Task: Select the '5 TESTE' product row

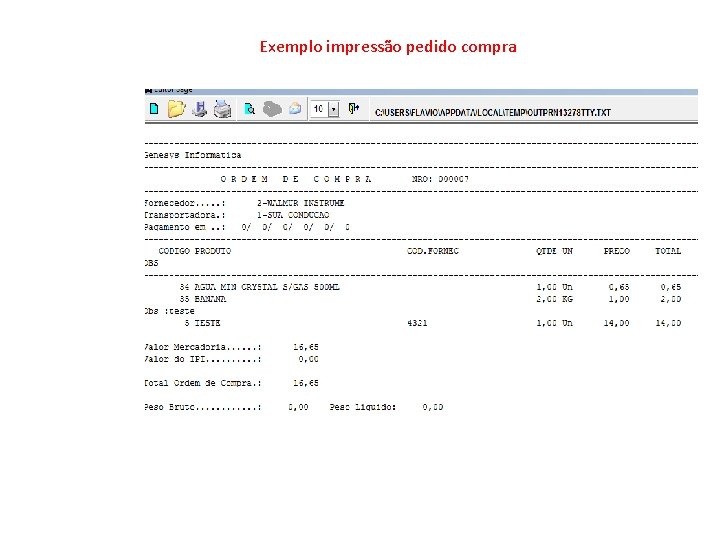Action: 433,323
